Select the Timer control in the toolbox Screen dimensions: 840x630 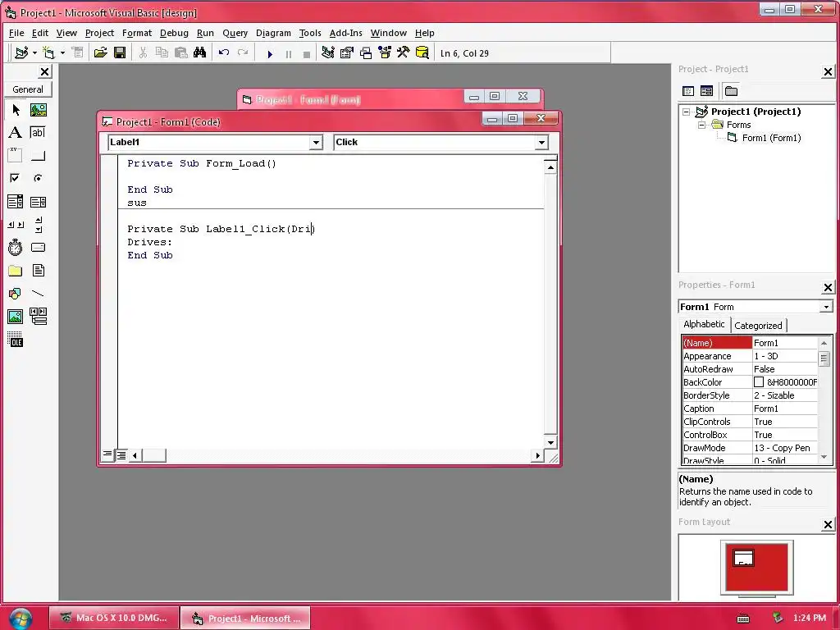tap(16, 247)
